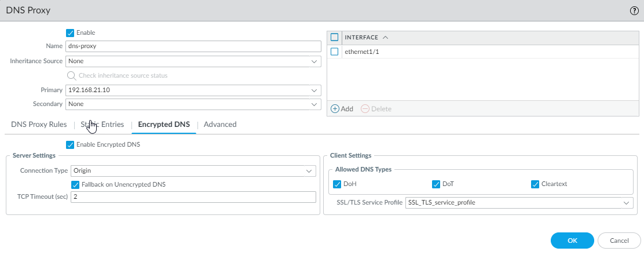Expand the Inheritance Source dropdown
This screenshot has width=644, height=255.
[314, 61]
